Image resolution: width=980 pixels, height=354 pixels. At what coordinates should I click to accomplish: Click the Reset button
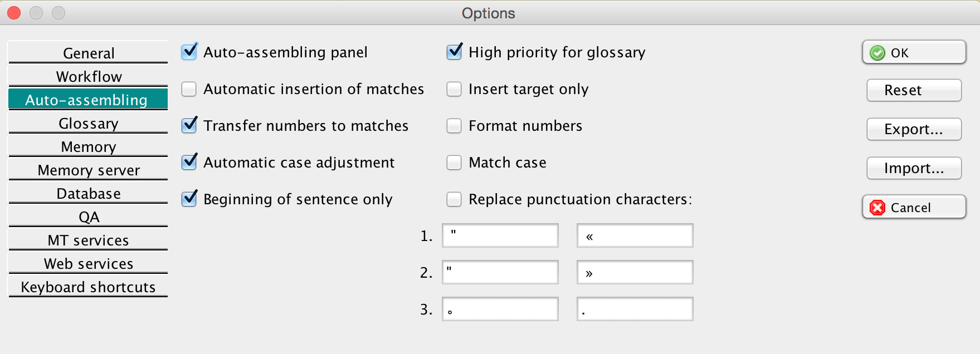click(x=914, y=90)
